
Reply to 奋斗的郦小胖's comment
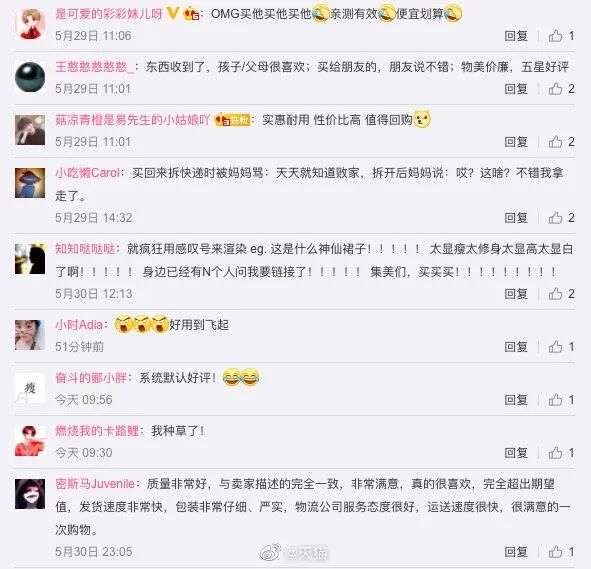[x=516, y=400]
